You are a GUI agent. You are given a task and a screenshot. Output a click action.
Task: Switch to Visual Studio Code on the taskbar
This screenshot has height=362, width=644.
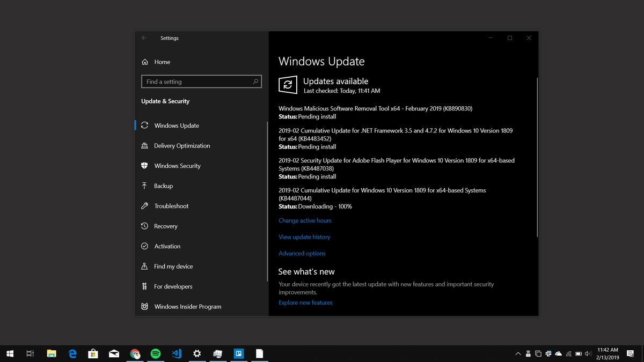point(177,353)
